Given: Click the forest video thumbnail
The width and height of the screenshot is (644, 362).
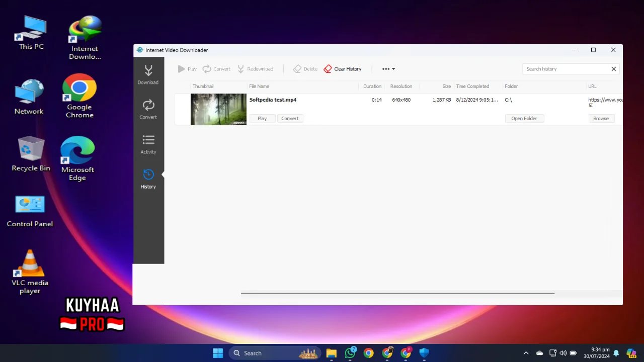Looking at the screenshot, I should coord(218,109).
